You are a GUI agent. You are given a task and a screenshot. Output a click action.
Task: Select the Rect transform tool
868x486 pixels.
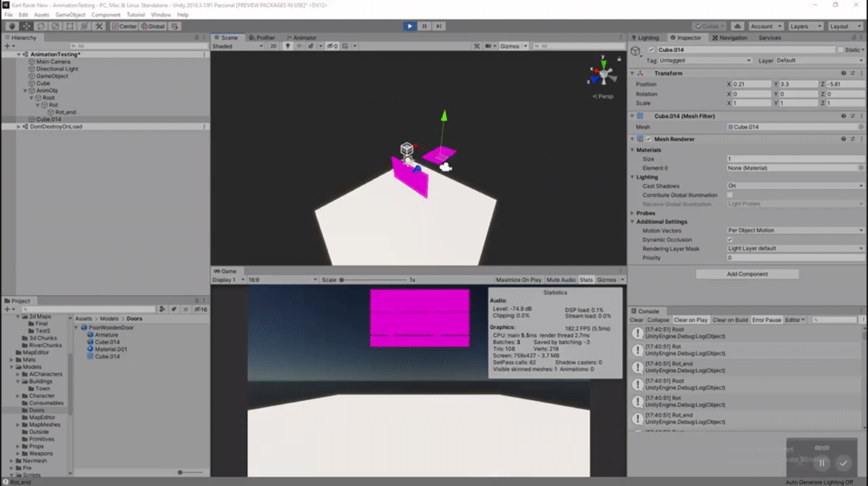(69, 26)
